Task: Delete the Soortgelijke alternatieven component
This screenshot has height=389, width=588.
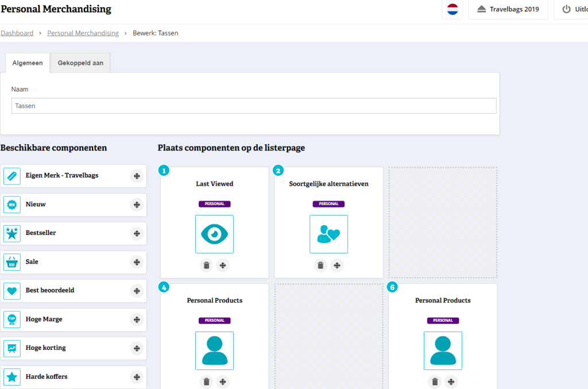Action: pos(320,265)
